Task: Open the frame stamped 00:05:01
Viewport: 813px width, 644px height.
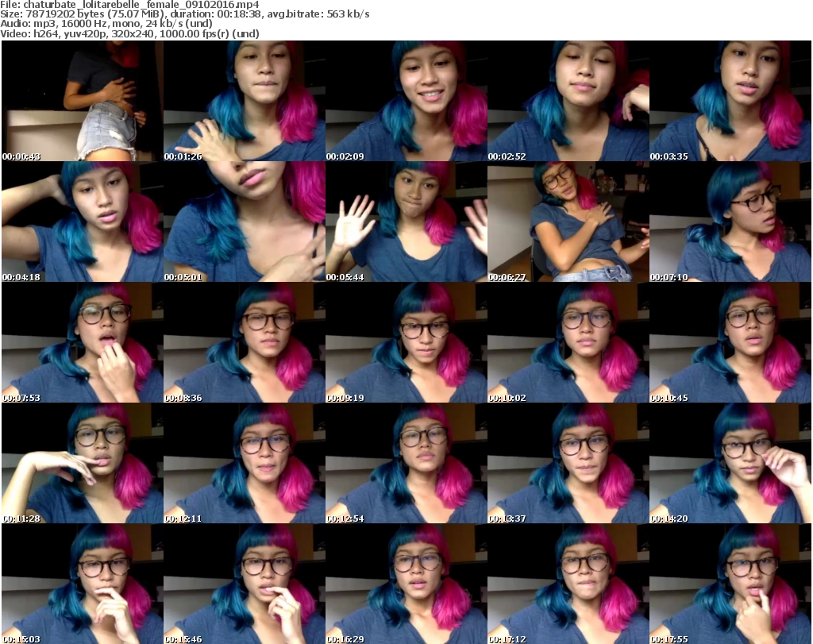Action: [x=245, y=222]
